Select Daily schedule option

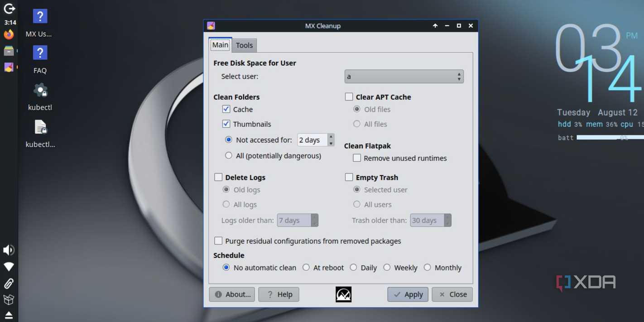(x=353, y=268)
